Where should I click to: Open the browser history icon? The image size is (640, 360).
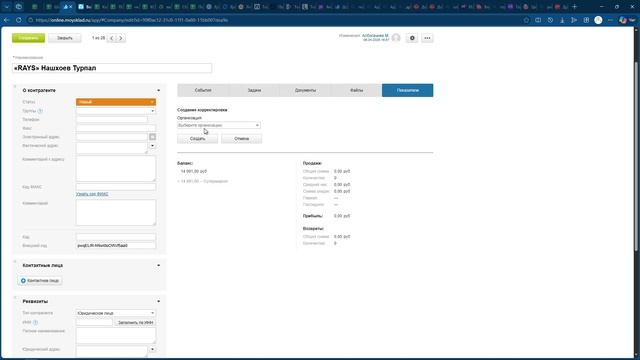550,20
